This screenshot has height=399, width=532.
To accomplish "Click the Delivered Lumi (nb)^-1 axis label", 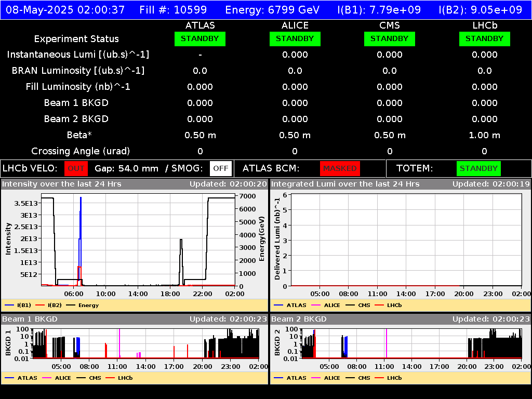I will click(277, 239).
